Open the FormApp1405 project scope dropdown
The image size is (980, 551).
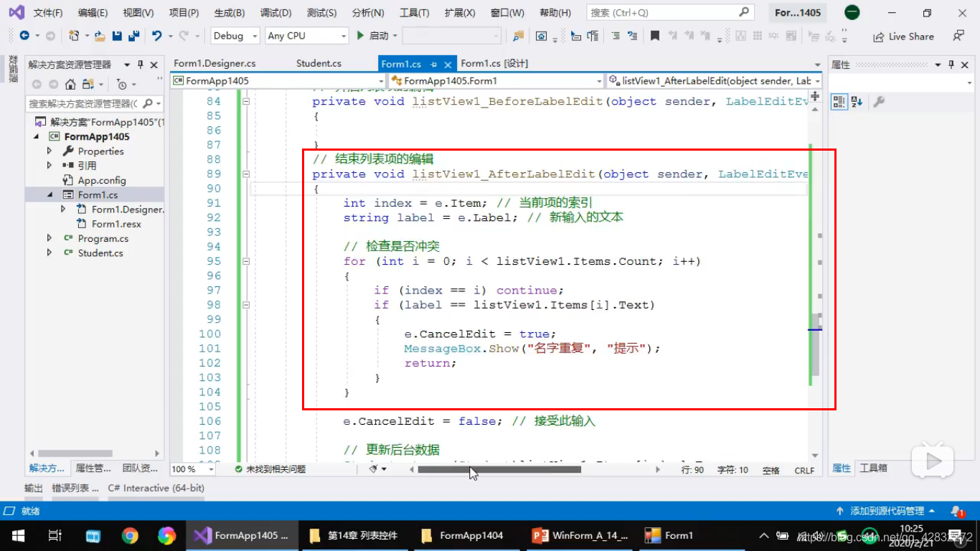coord(278,81)
